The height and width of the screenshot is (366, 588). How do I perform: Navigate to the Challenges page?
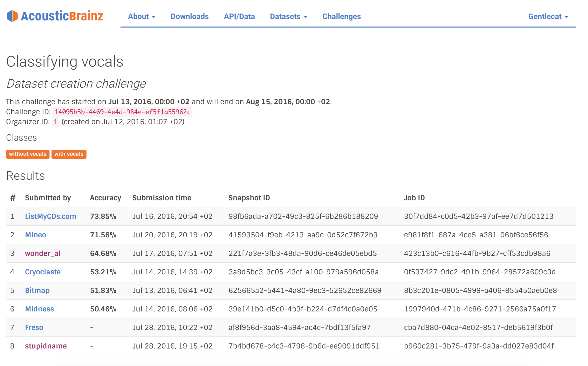pyautogui.click(x=341, y=17)
